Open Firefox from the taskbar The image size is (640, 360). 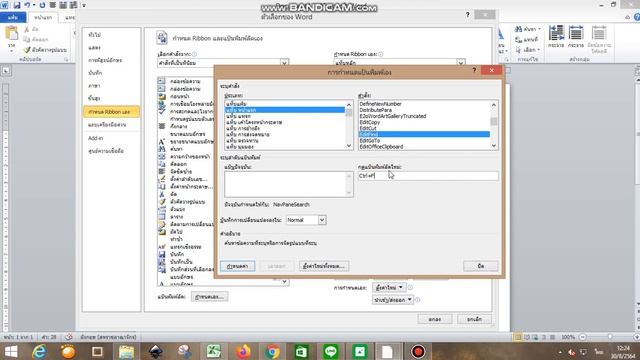243,351
